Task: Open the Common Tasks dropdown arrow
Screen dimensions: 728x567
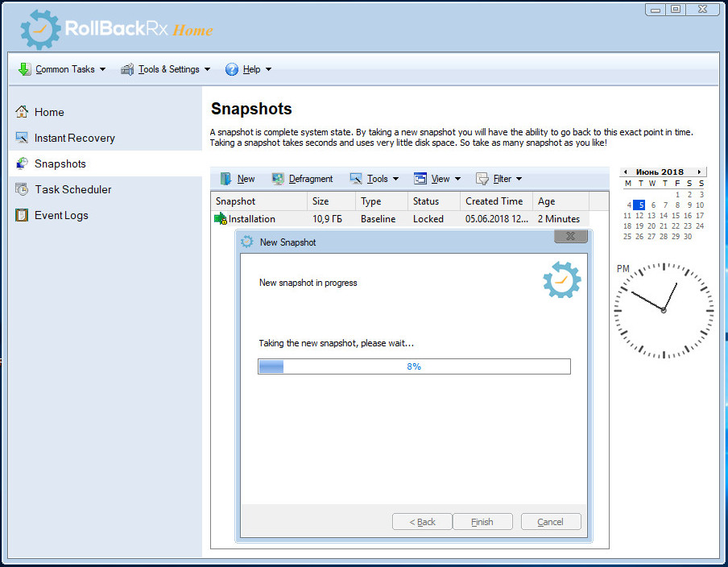Action: click(102, 69)
